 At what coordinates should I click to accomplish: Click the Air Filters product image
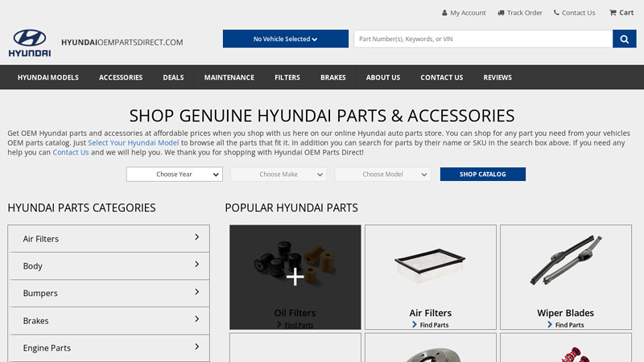[x=430, y=265]
